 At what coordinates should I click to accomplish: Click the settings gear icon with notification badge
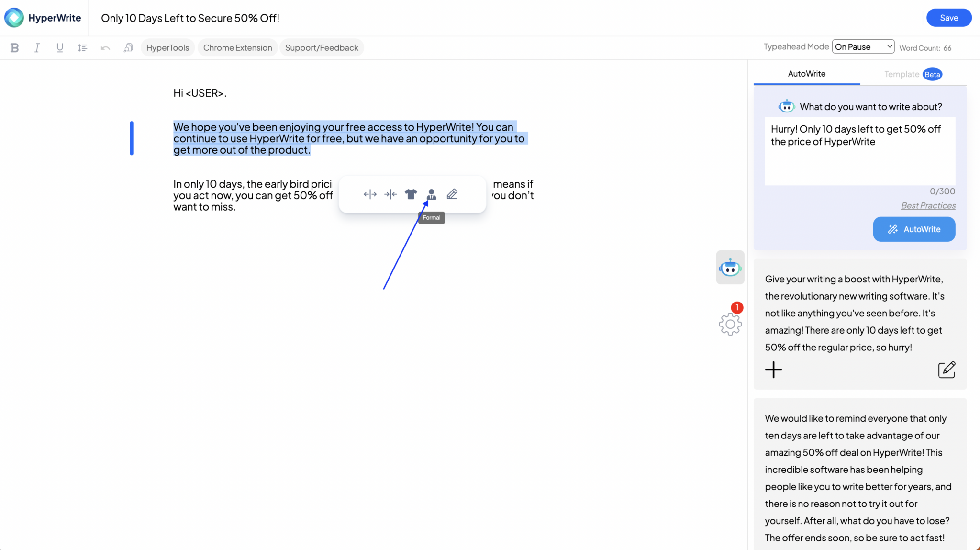tap(730, 323)
